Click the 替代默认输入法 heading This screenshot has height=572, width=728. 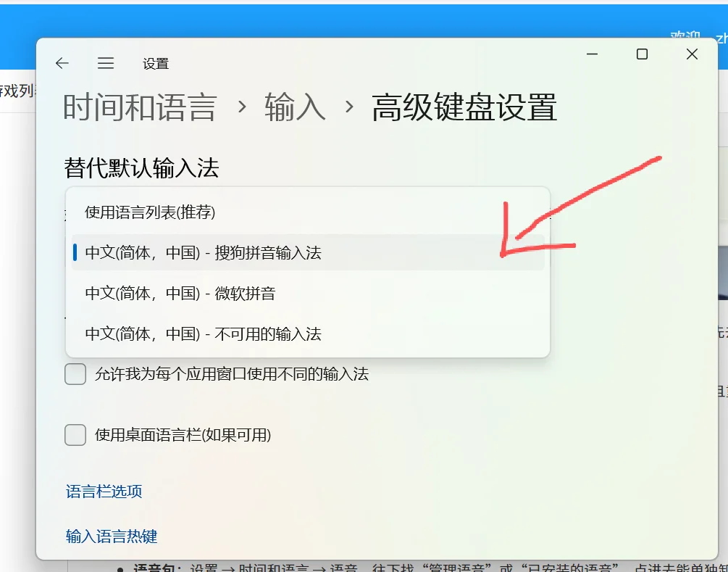tap(141, 167)
